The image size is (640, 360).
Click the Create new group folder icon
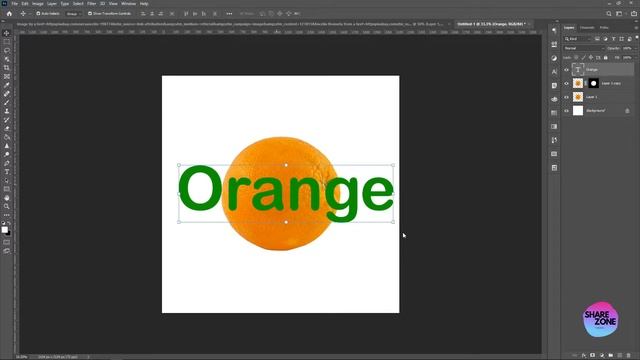(611, 356)
